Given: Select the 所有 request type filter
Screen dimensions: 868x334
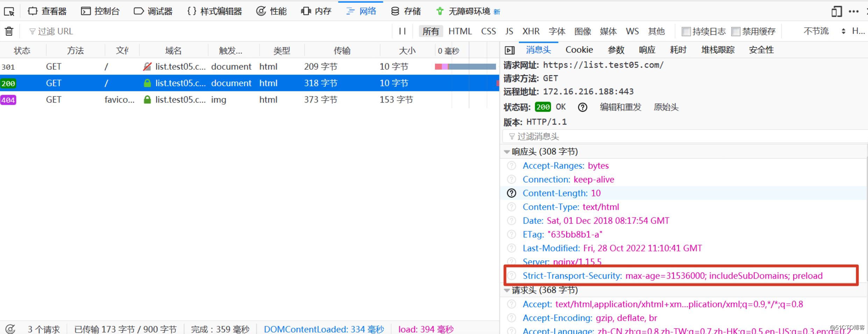Looking at the screenshot, I should coord(431,31).
